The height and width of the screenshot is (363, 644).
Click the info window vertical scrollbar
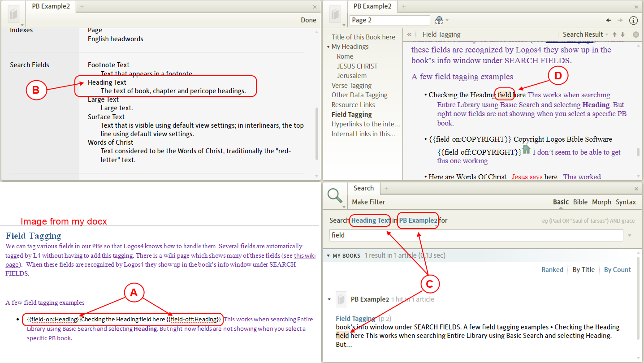318,133
